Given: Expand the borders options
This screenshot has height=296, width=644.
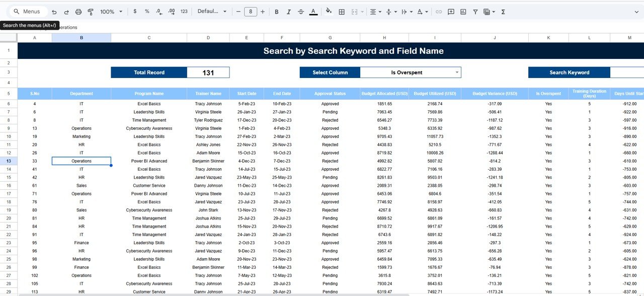Looking at the screenshot, I should pyautogui.click(x=341, y=11).
